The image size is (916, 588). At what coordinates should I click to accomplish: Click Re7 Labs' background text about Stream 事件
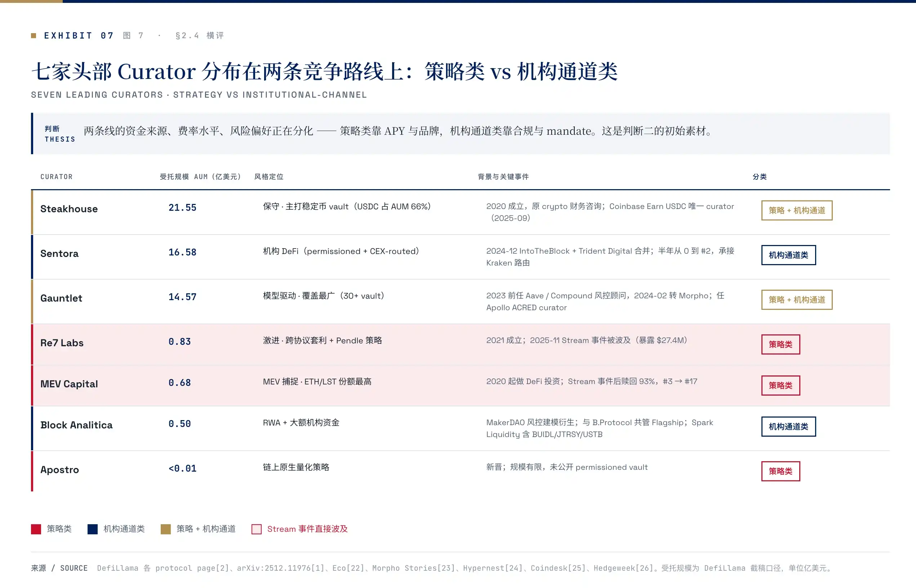(587, 340)
